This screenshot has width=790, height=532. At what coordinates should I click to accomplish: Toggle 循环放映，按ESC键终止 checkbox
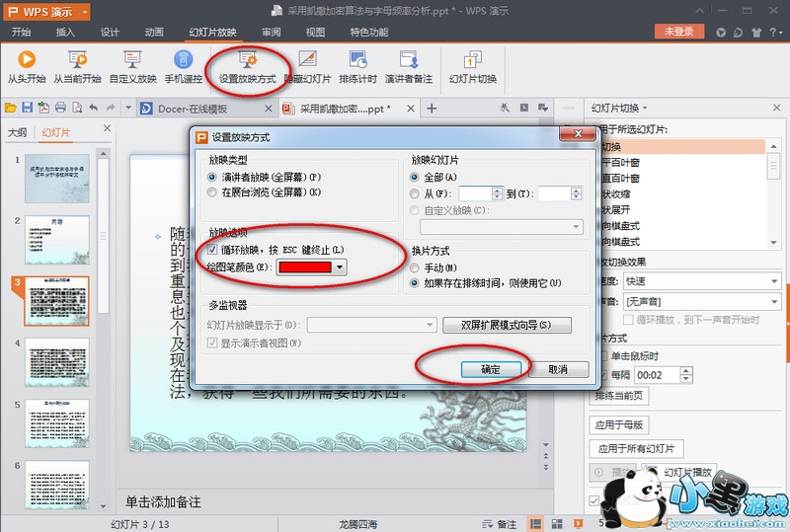coord(212,250)
